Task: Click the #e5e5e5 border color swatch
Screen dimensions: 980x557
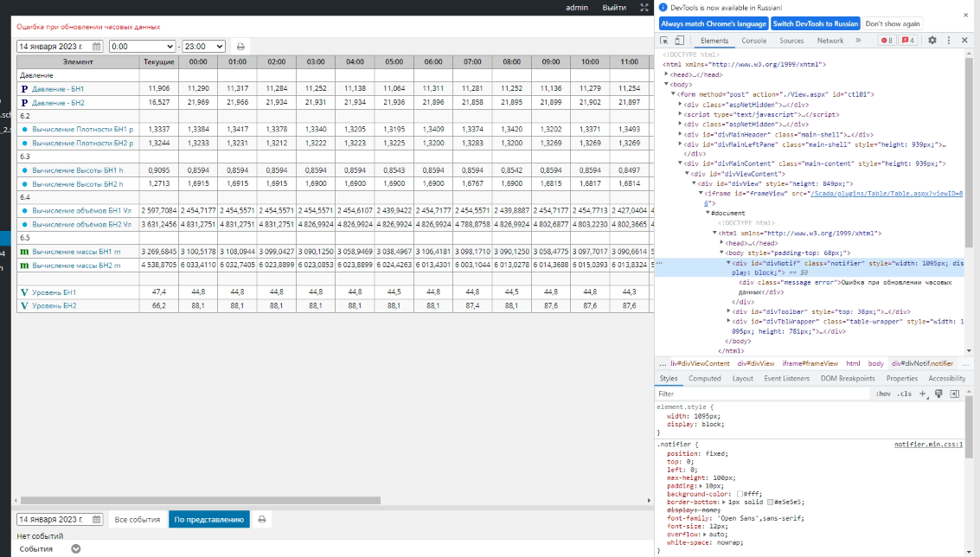Action: 770,502
